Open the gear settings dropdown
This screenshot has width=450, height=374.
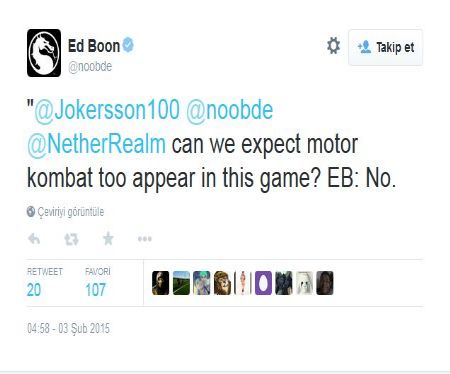coord(333,46)
